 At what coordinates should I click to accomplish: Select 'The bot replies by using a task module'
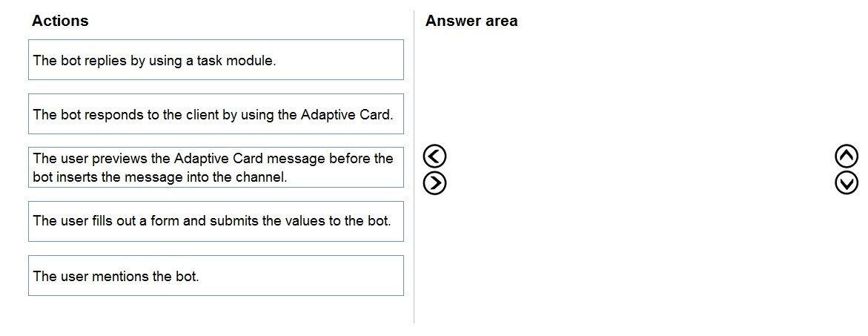coord(216,60)
